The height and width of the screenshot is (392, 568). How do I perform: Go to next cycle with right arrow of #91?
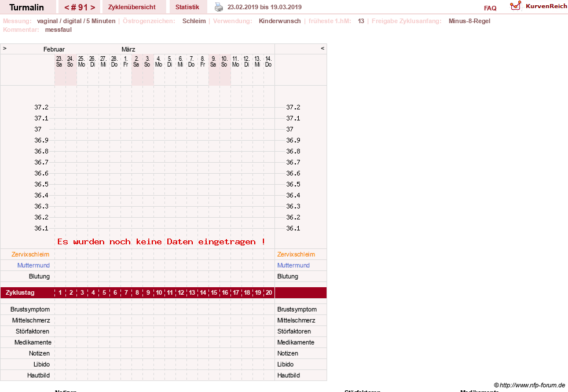(x=93, y=8)
